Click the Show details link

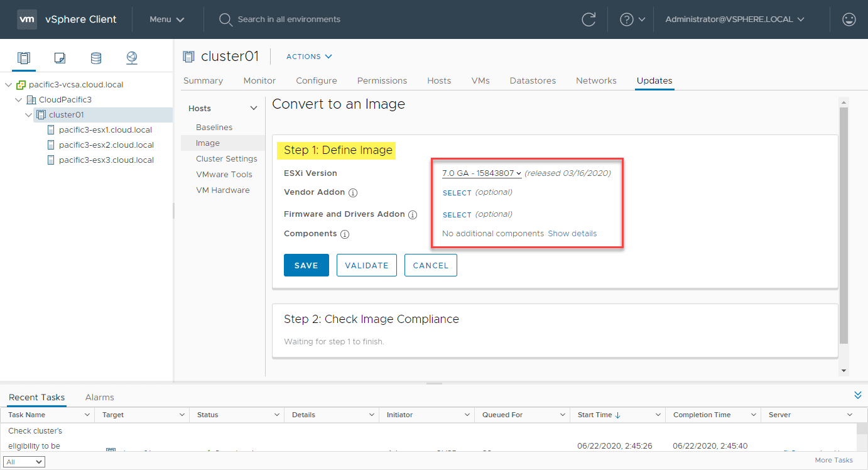(572, 234)
